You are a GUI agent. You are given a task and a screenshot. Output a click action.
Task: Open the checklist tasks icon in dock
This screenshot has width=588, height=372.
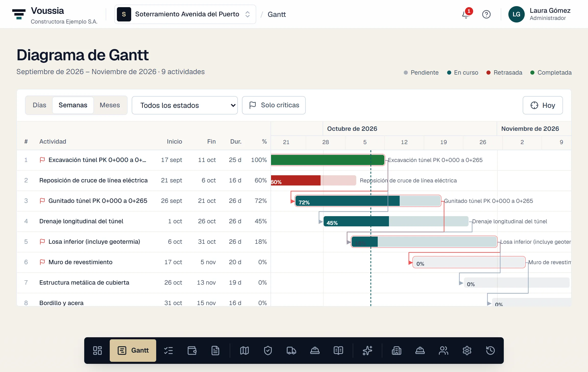click(168, 351)
